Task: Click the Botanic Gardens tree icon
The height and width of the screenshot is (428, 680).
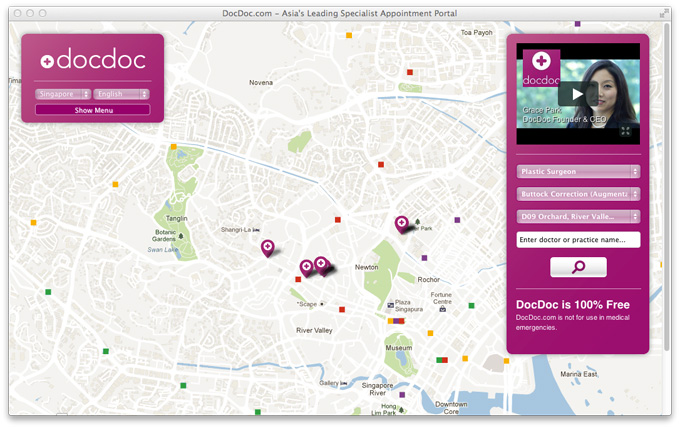Action: pos(181,236)
